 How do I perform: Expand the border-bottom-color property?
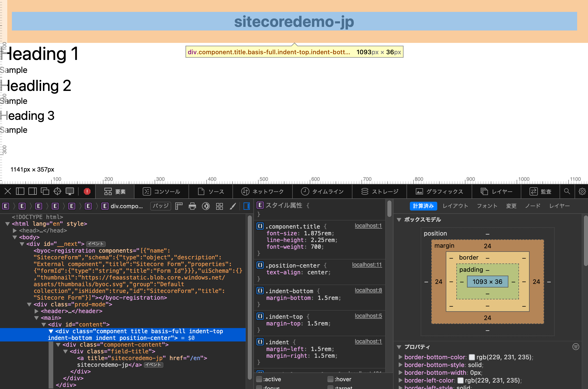[400, 357]
